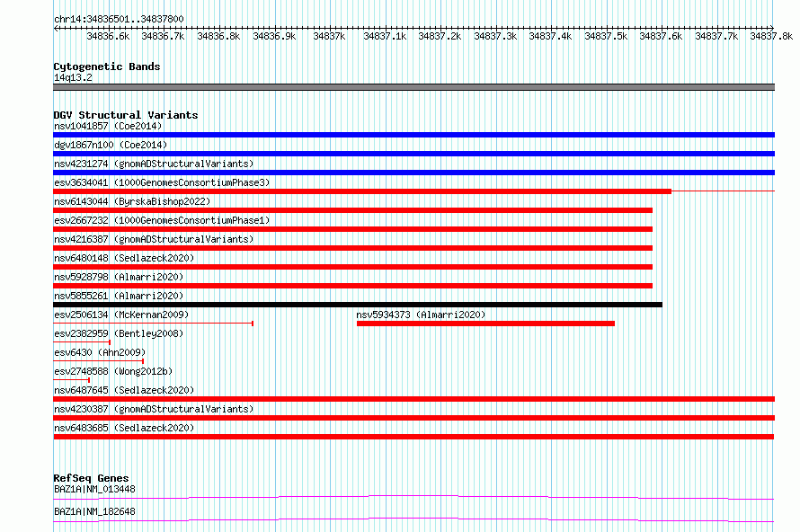This screenshot has height=532, width=800.
Task: Click the thin red line under esv2382959
Action: coord(82,342)
